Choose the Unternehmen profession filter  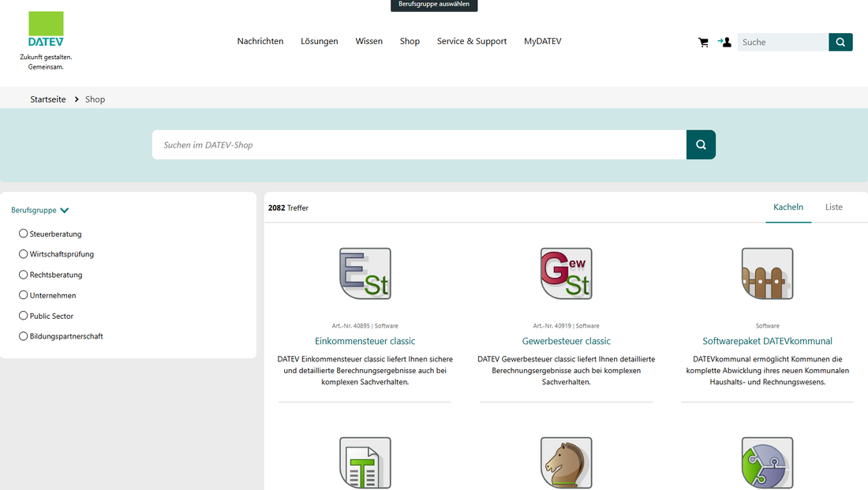pyautogui.click(x=23, y=295)
